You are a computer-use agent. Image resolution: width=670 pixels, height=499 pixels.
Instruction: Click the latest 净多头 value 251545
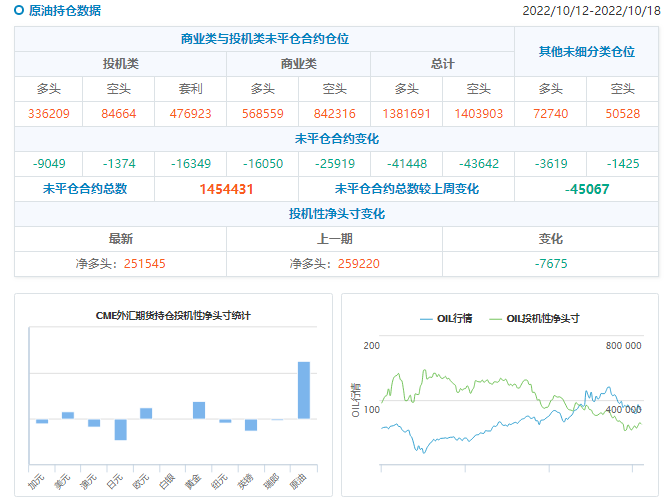[145, 263]
